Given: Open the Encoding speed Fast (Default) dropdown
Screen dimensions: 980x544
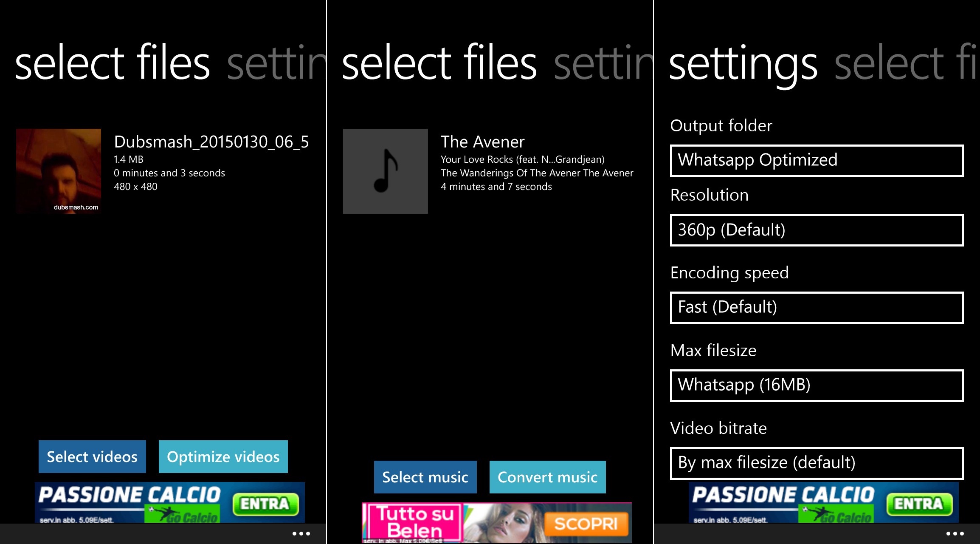Looking at the screenshot, I should [x=817, y=308].
